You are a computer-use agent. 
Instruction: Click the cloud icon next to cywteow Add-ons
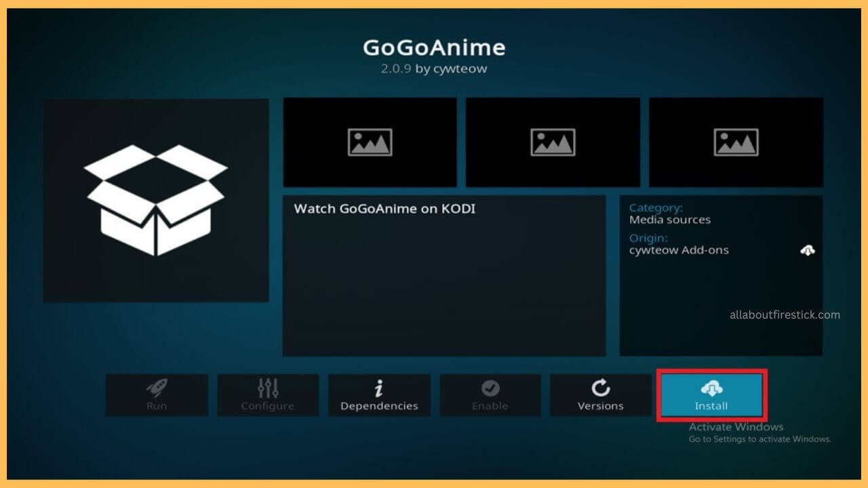coord(806,249)
